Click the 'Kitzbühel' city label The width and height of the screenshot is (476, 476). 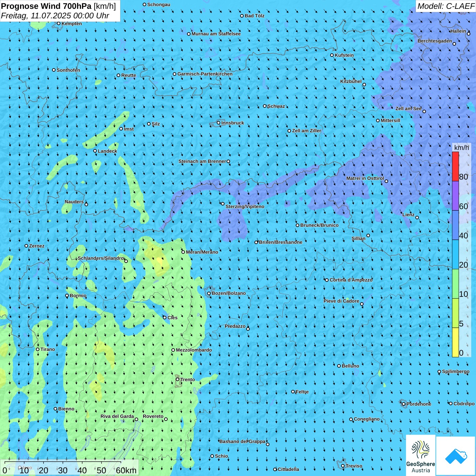pos(351,81)
